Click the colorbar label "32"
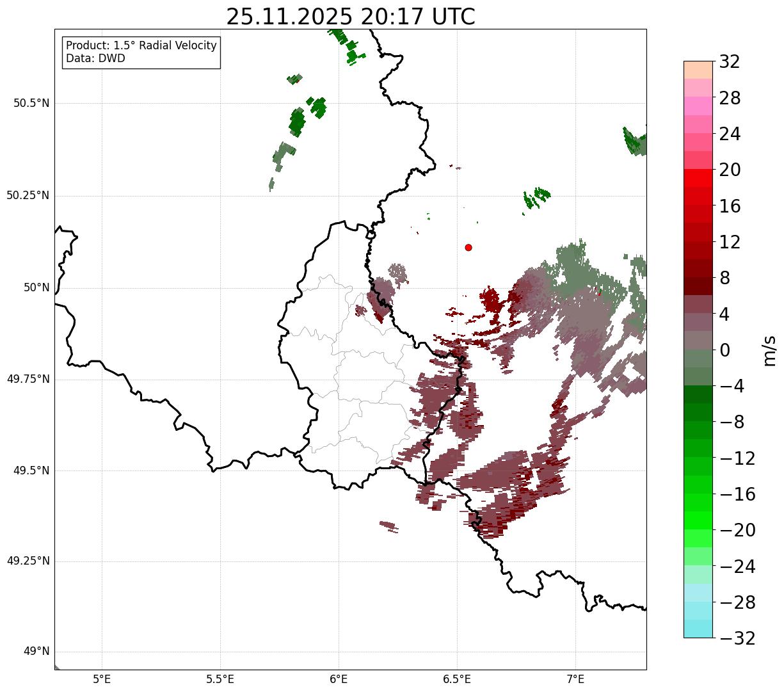 pyautogui.click(x=730, y=62)
